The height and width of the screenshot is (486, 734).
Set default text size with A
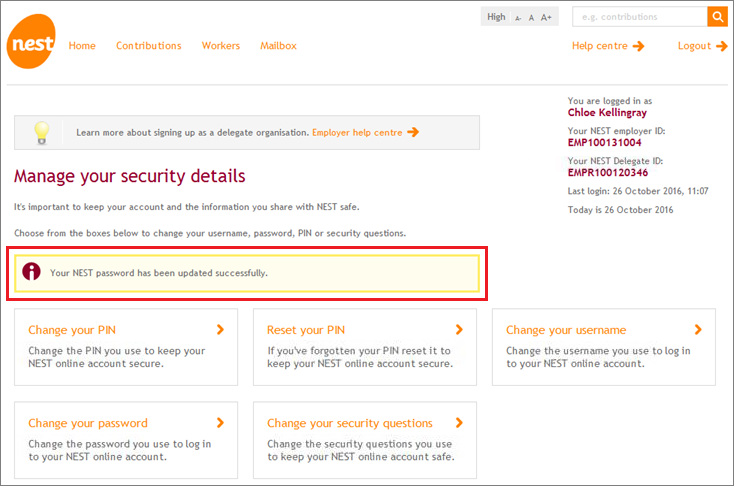[531, 18]
